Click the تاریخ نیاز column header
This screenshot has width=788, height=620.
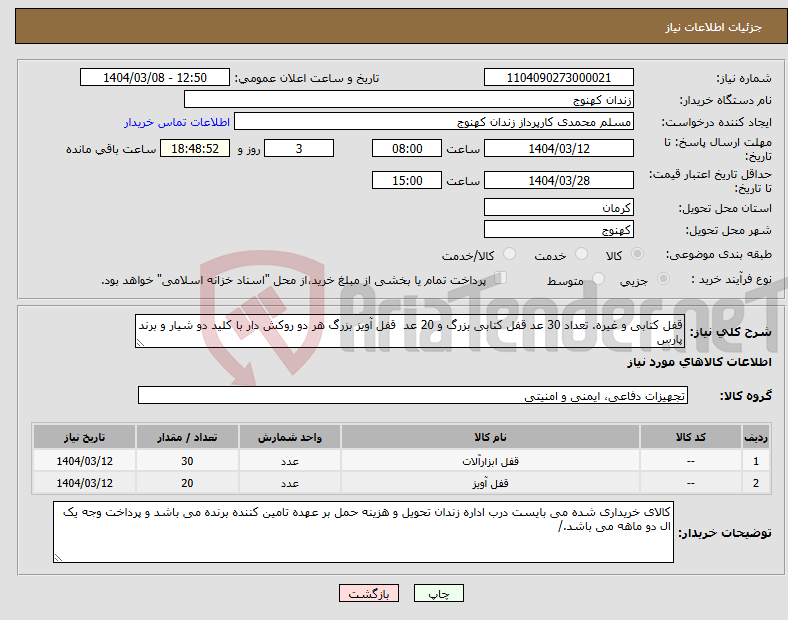coord(84,437)
